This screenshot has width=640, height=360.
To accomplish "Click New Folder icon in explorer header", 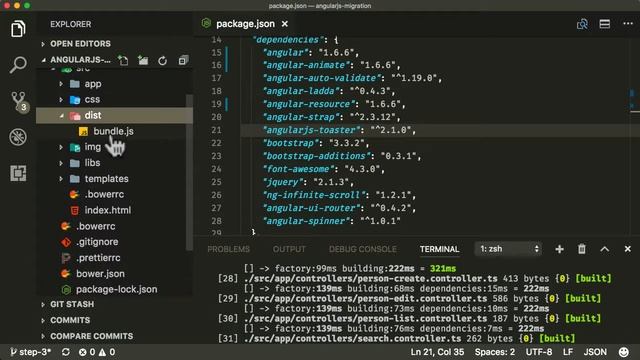I will (x=143, y=60).
